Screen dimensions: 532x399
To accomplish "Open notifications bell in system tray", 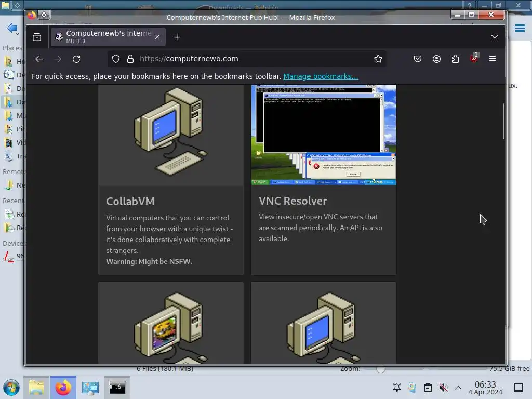I will pyautogui.click(x=396, y=388).
